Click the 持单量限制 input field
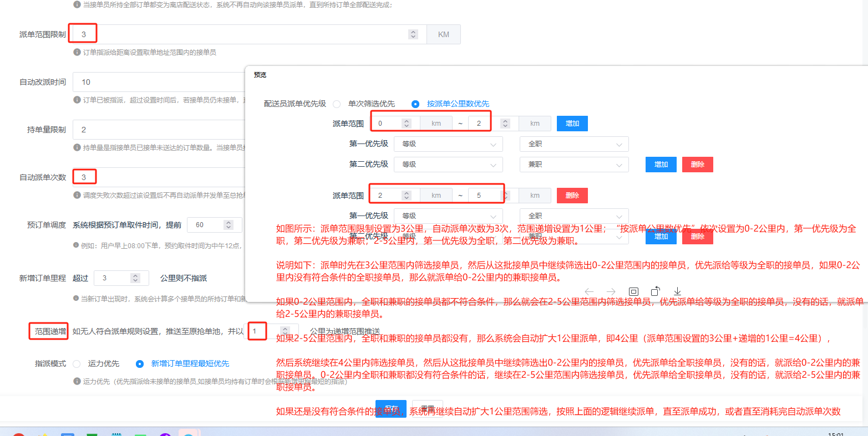Image resolution: width=868 pixels, height=436 pixels. point(159,130)
